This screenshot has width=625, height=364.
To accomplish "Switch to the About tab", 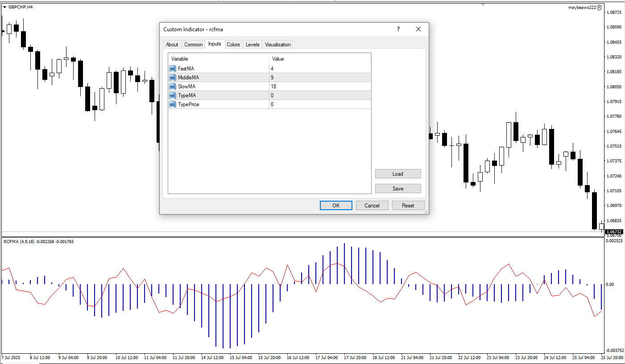I will point(172,45).
